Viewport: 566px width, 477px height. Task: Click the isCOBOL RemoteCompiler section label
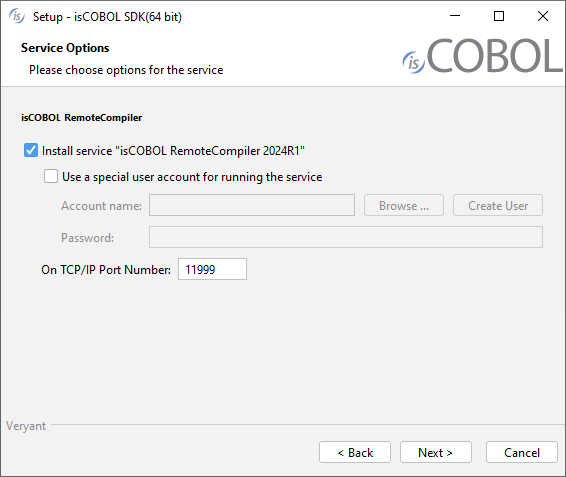[82, 118]
